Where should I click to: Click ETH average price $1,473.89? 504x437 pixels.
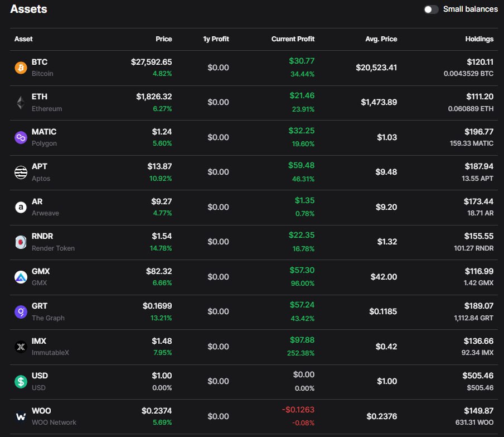click(x=379, y=102)
